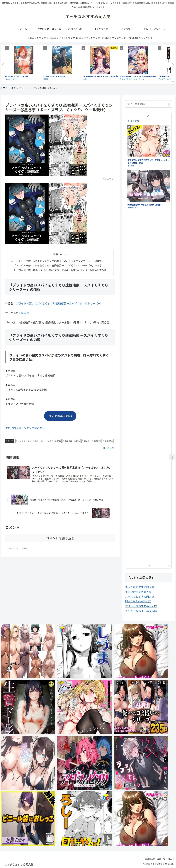Click the コメントを書き込む button
The height and width of the screenshot is (868, 176).
[x=60, y=538]
